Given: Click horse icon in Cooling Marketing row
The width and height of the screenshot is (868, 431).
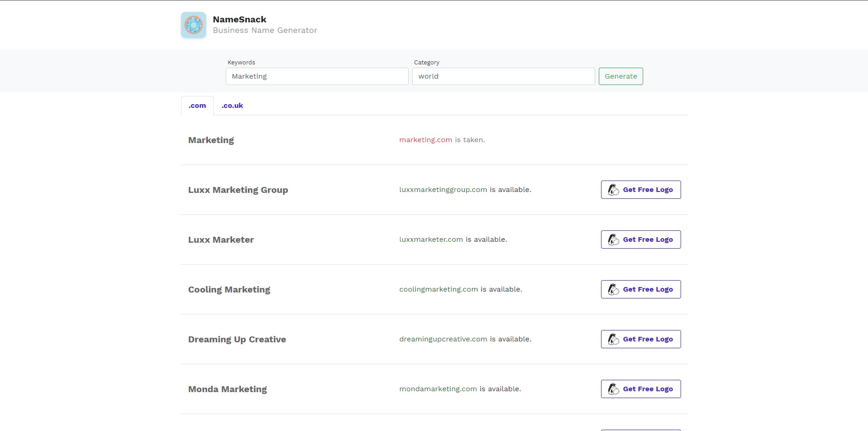Looking at the screenshot, I should click(613, 289).
